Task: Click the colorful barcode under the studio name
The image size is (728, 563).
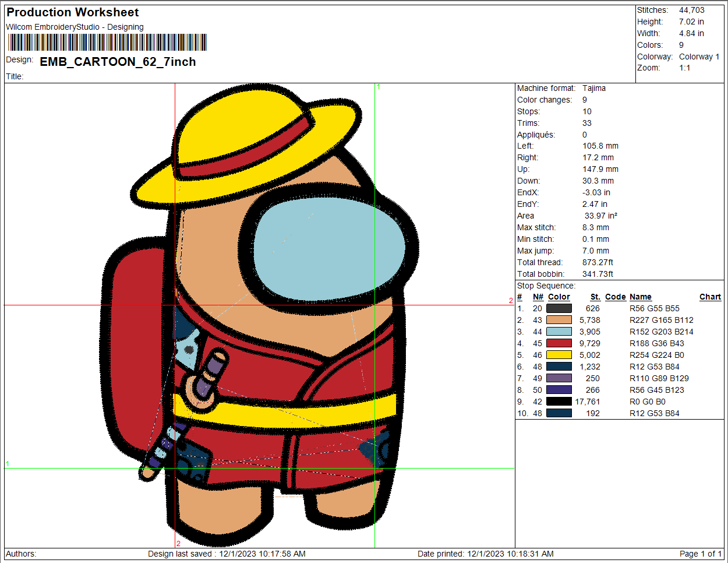Action: pyautogui.click(x=107, y=43)
